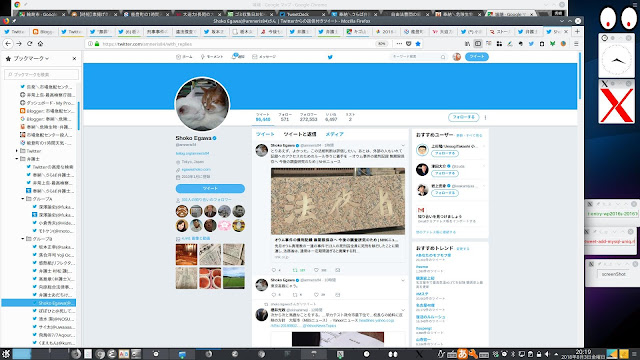Click the like heart under first tweet
Viewport: 640px width, 360px height.
[x=316, y=270]
